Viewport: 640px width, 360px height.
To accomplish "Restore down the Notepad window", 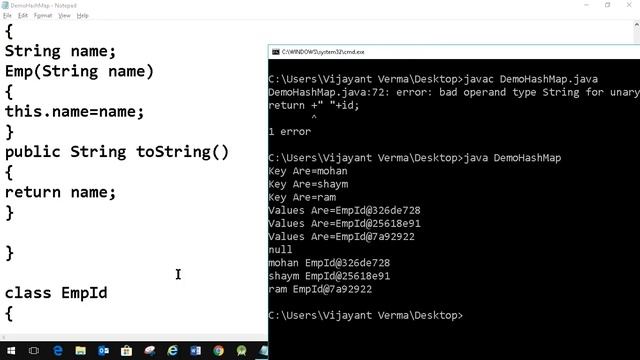I will pos(608,5).
